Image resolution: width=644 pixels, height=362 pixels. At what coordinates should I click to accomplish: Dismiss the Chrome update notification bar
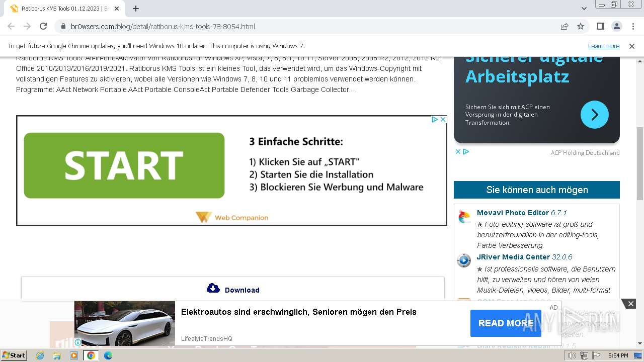(x=632, y=46)
